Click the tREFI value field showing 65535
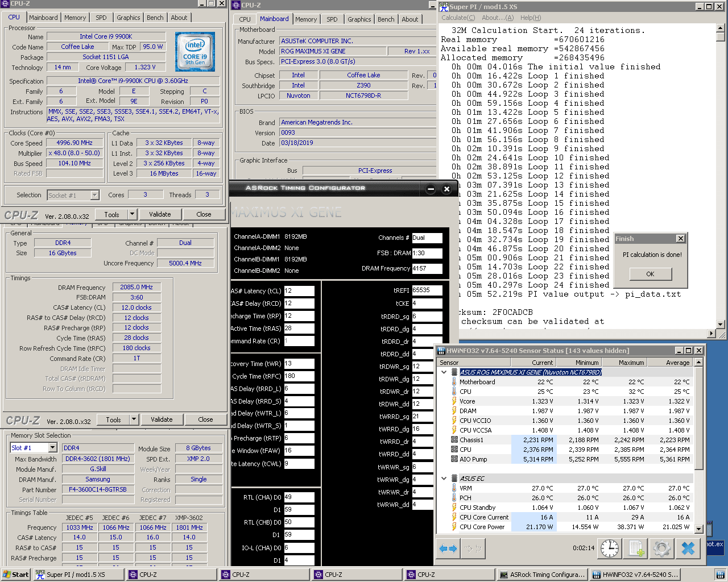This screenshot has height=582, width=728. tap(427, 290)
